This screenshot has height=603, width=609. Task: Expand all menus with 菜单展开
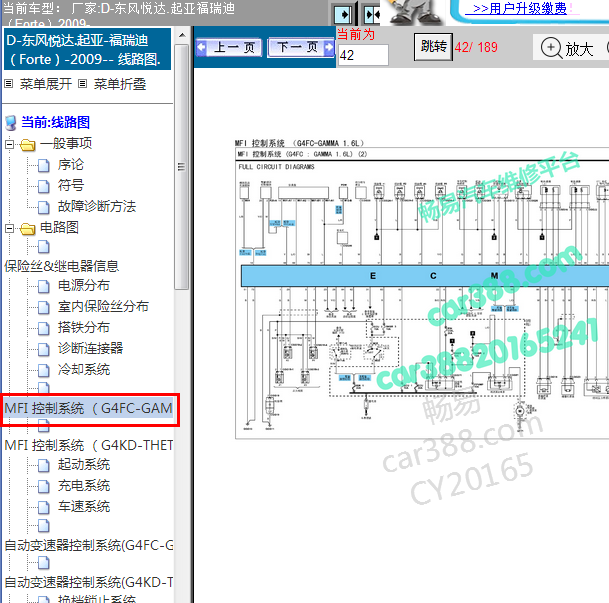(46, 84)
